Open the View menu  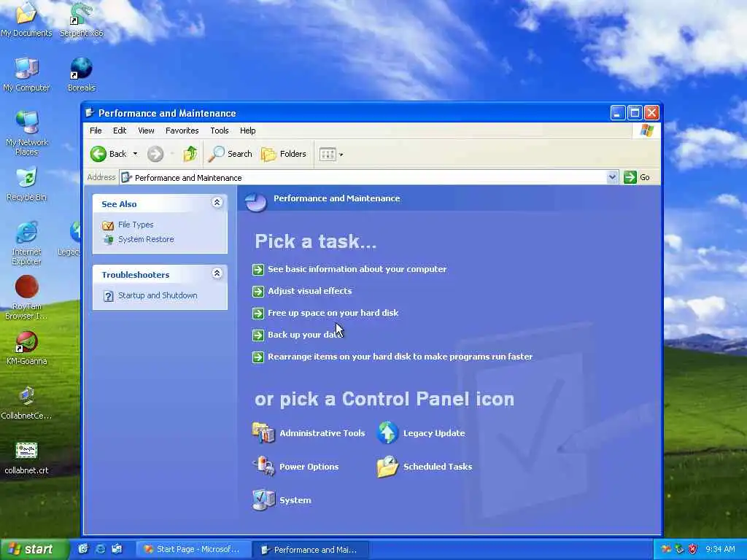point(146,131)
